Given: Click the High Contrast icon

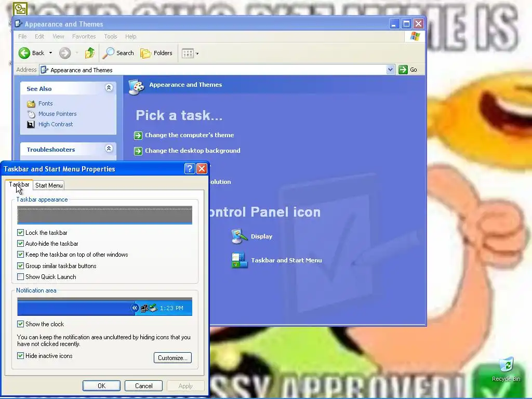Looking at the screenshot, I should (31, 124).
